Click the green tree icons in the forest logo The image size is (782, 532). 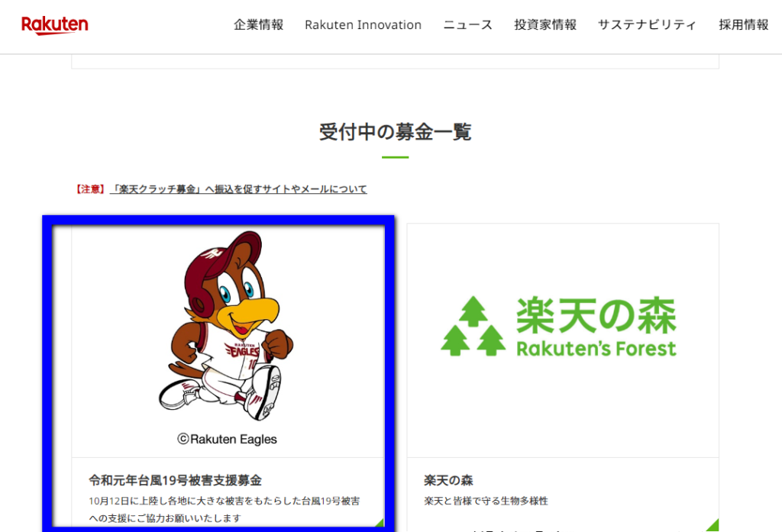click(473, 326)
